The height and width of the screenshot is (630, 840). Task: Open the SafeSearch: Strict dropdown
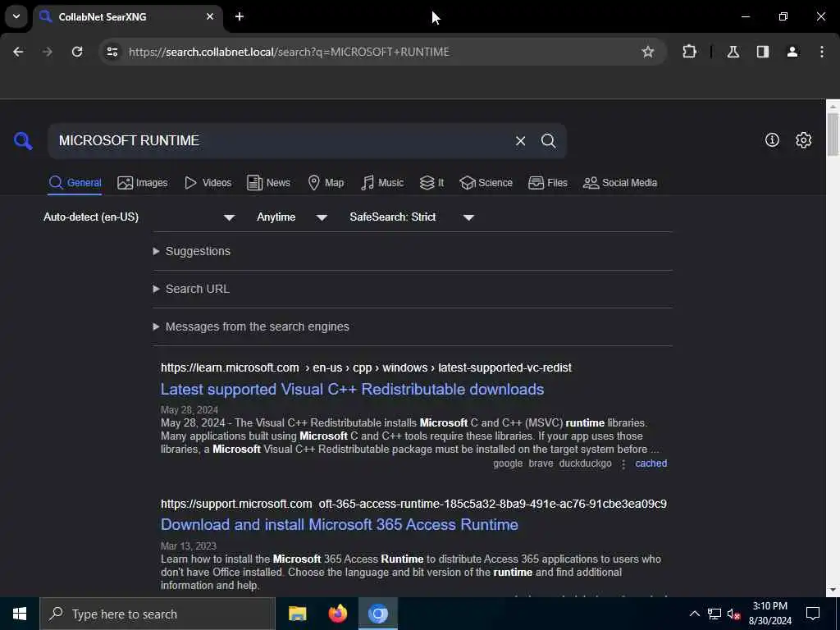412,217
